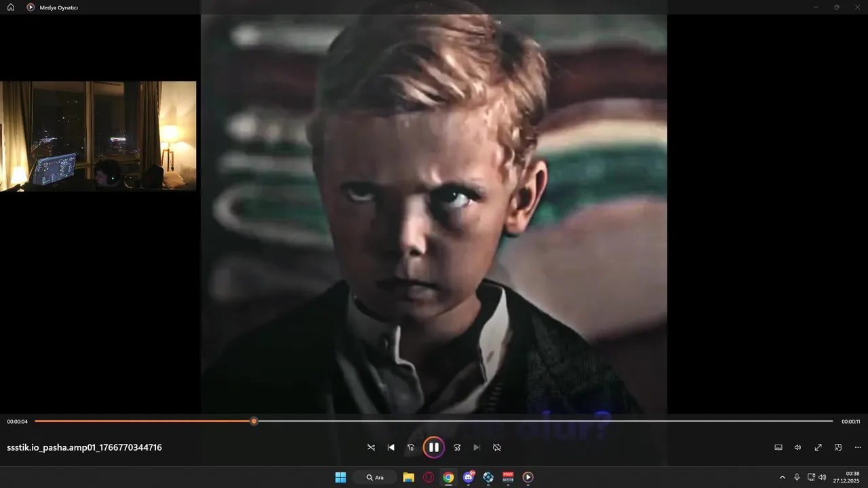Open subtitles and captions menu

tap(778, 447)
